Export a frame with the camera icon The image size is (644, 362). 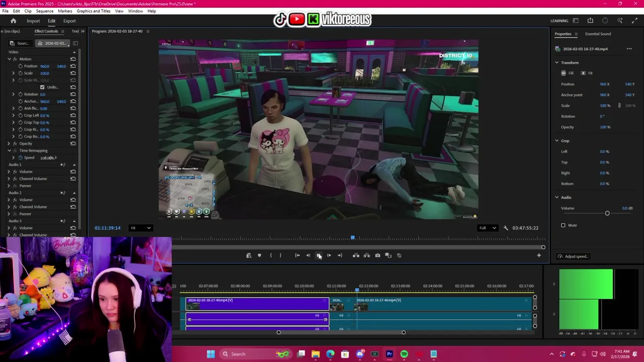(x=377, y=255)
